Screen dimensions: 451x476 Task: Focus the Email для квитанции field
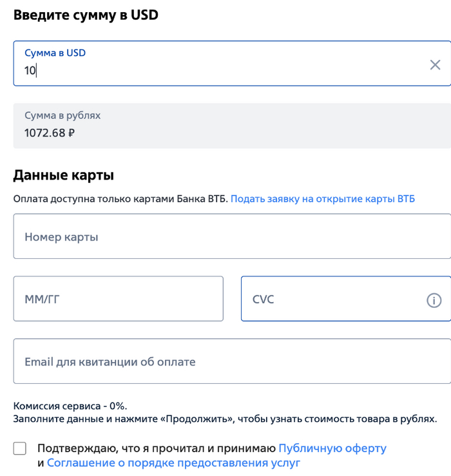(x=232, y=362)
